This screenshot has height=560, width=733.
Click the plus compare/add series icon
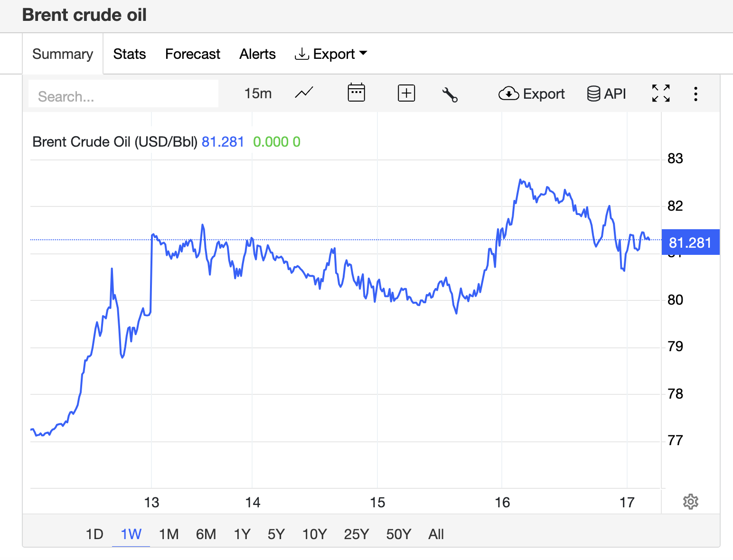[x=406, y=93]
